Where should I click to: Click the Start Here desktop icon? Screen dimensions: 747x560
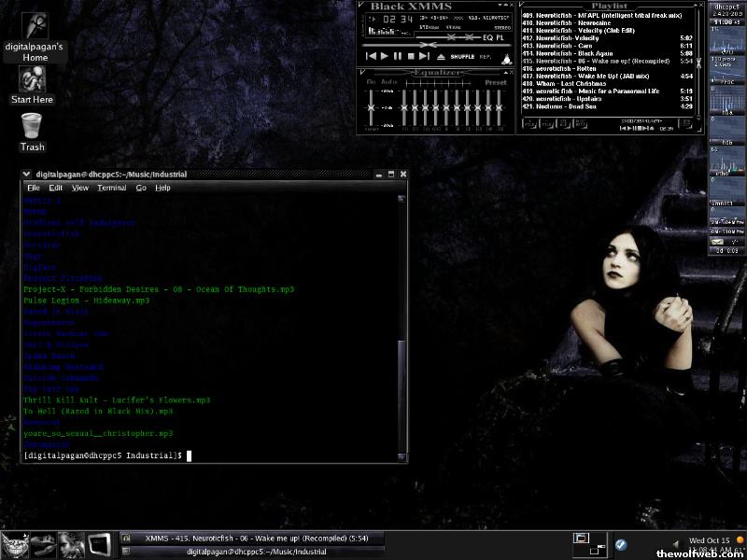point(32,83)
